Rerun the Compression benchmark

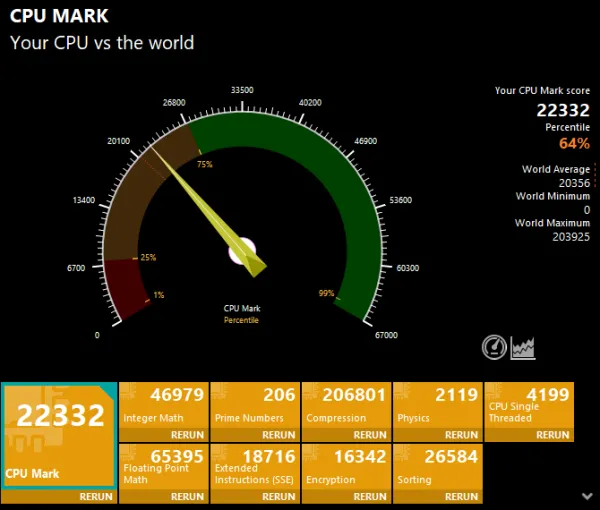click(370, 435)
